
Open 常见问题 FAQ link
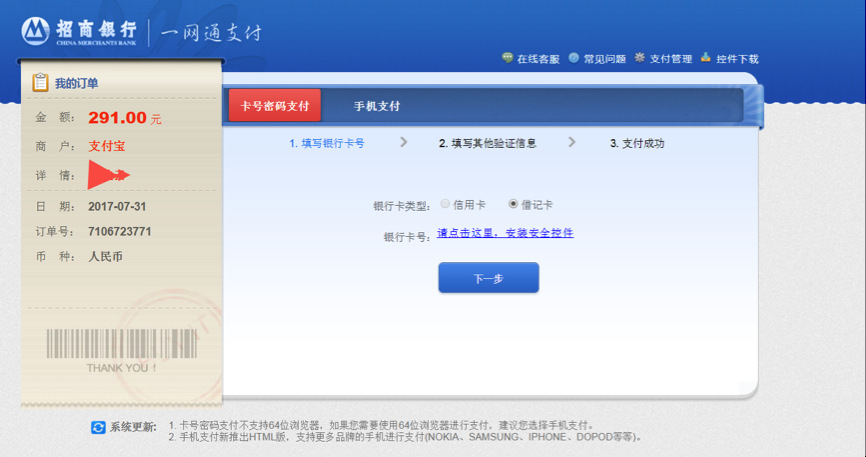coord(605,59)
